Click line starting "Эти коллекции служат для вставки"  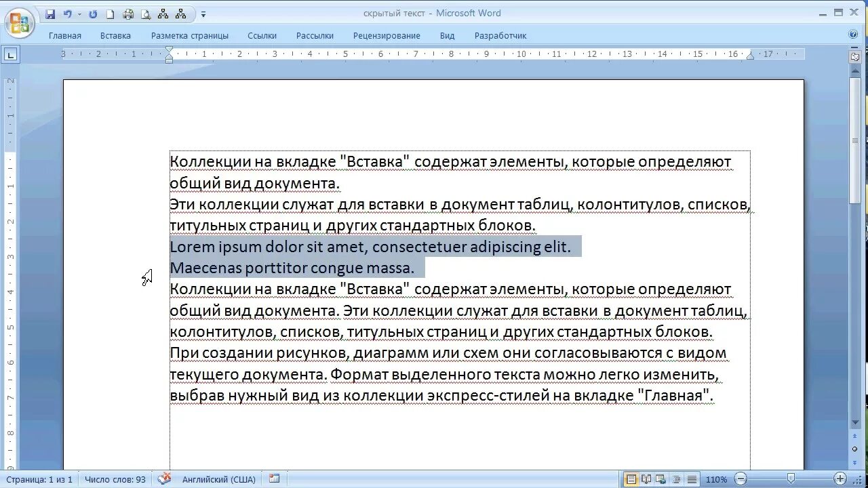point(460,204)
